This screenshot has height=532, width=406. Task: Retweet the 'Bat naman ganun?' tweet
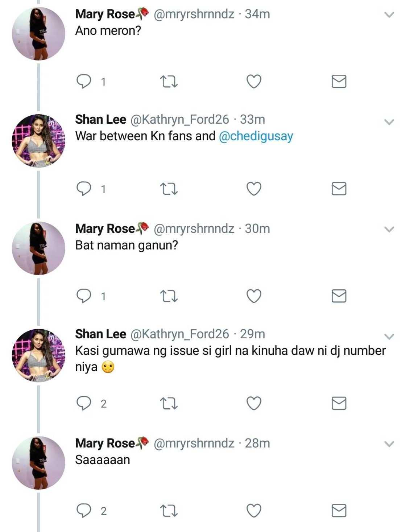(169, 296)
